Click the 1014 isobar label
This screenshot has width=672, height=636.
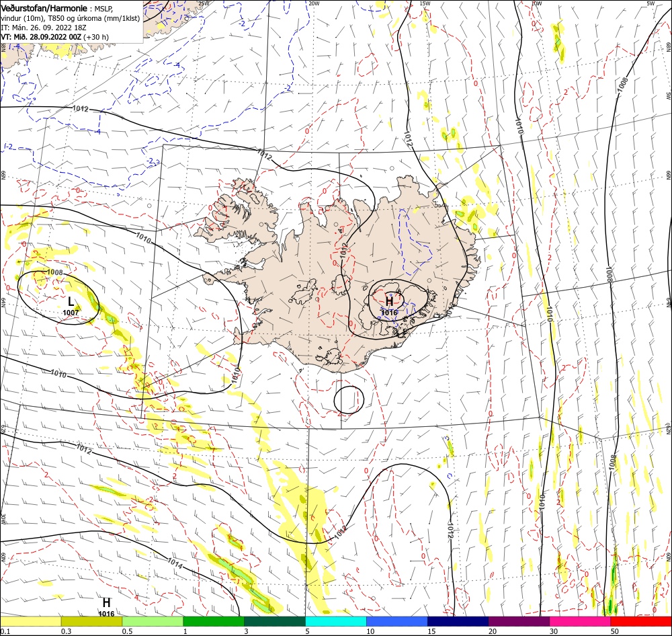pyautogui.click(x=175, y=563)
